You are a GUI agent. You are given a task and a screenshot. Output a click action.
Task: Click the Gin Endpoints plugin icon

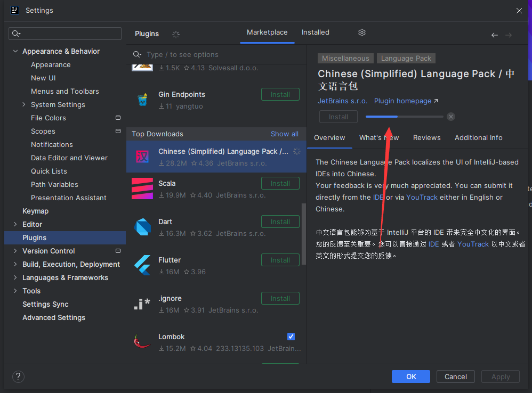pyautogui.click(x=142, y=100)
